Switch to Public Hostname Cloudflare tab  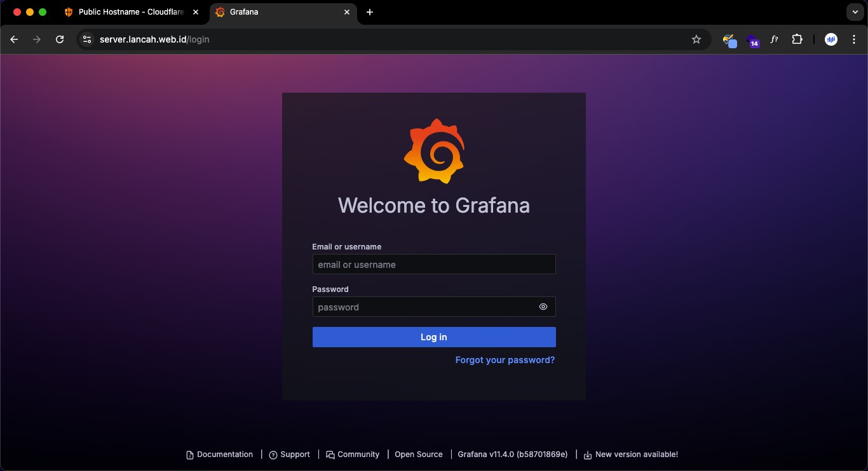130,12
